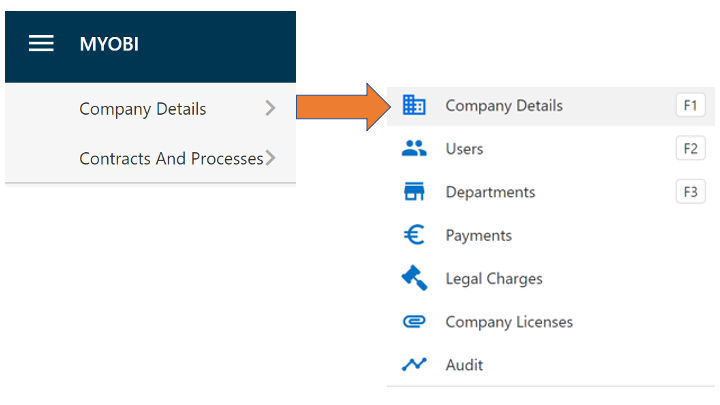Click the MYOBI header title
720x405 pixels.
click(109, 44)
